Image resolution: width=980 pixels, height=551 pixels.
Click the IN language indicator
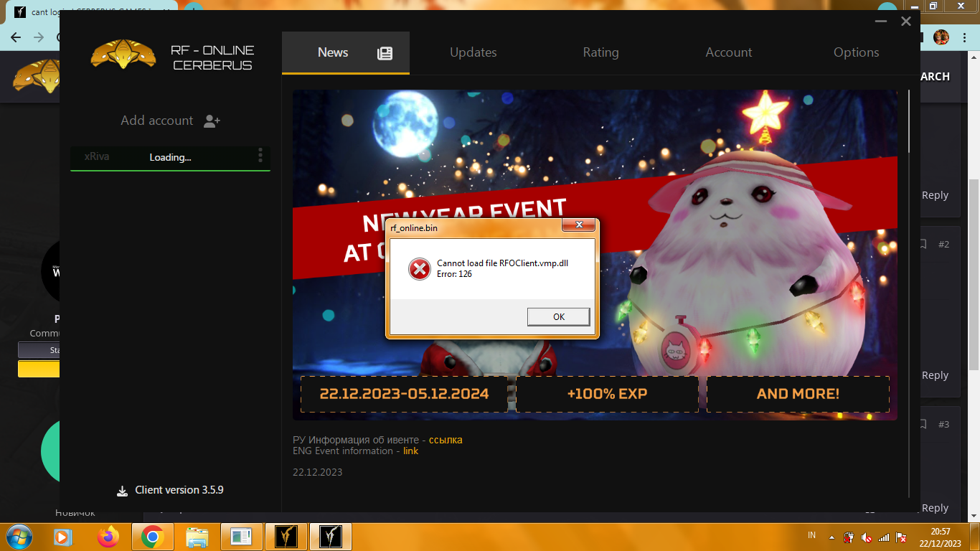click(812, 535)
